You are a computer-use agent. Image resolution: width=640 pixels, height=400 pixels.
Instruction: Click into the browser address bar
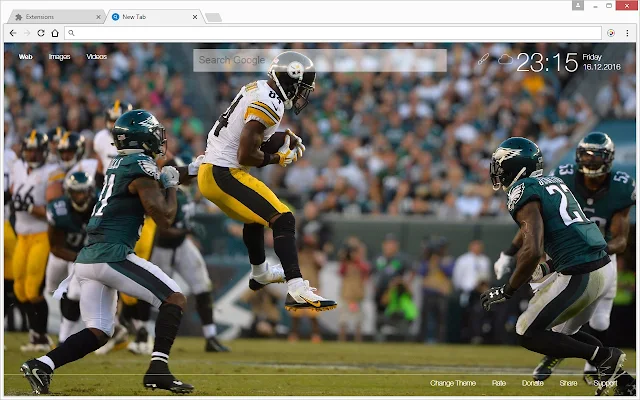[x=333, y=33]
